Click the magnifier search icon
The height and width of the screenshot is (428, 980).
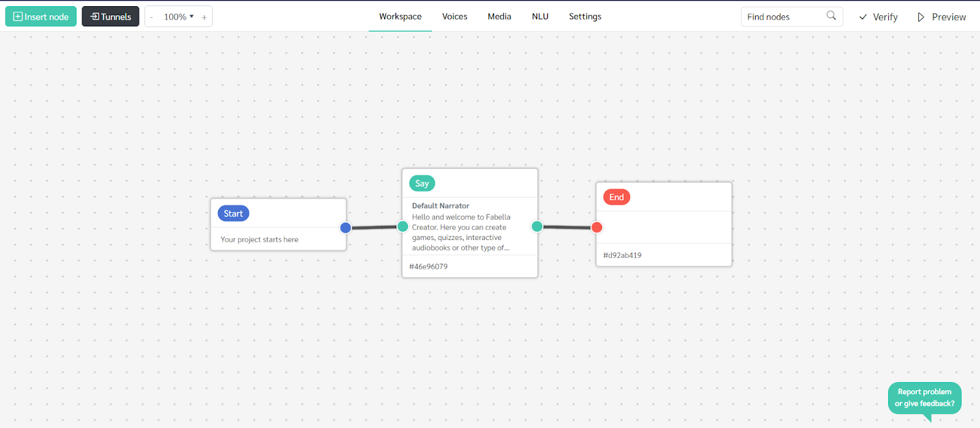(831, 16)
